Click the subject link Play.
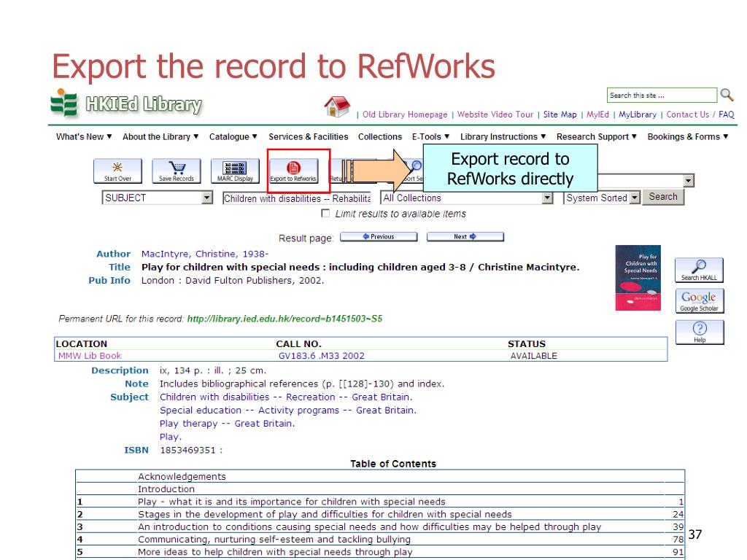Screen dimensions: 747x560 (171, 437)
